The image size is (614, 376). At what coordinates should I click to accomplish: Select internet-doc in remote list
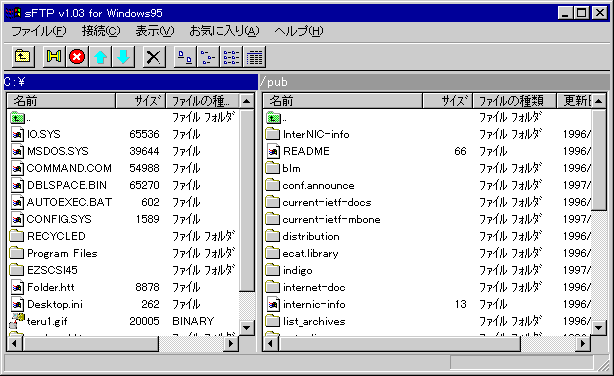tap(314, 287)
